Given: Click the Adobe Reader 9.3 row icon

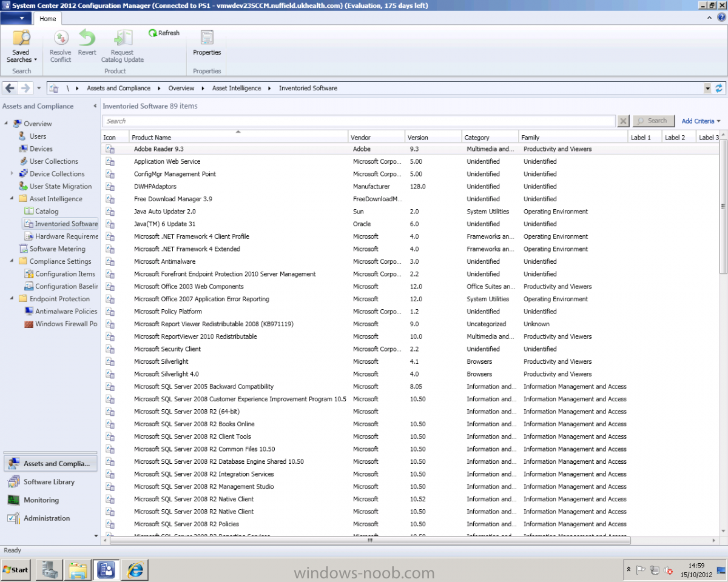Looking at the screenshot, I should (110, 149).
